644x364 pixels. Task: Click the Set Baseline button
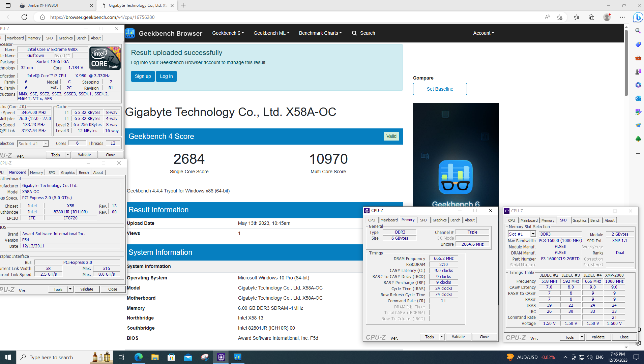click(440, 89)
